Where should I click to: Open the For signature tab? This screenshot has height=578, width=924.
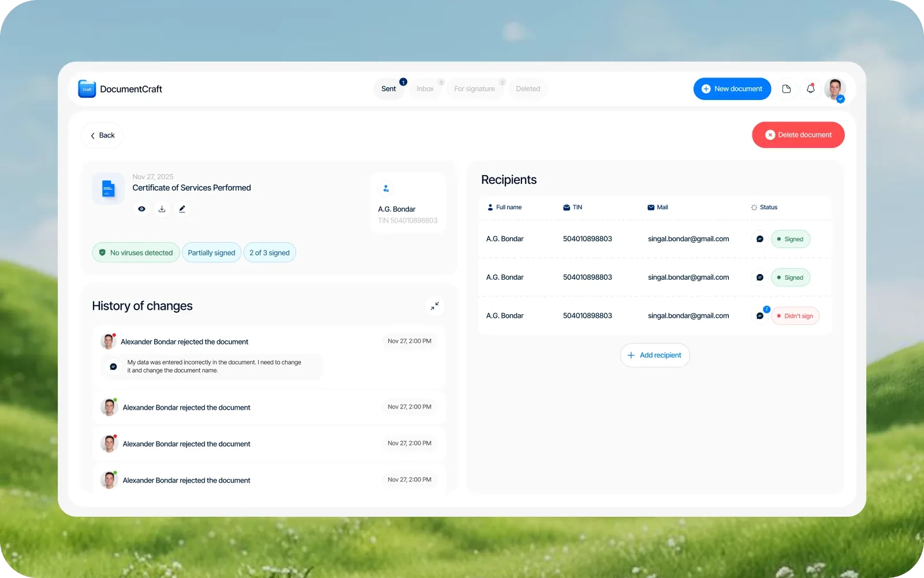[x=475, y=89]
